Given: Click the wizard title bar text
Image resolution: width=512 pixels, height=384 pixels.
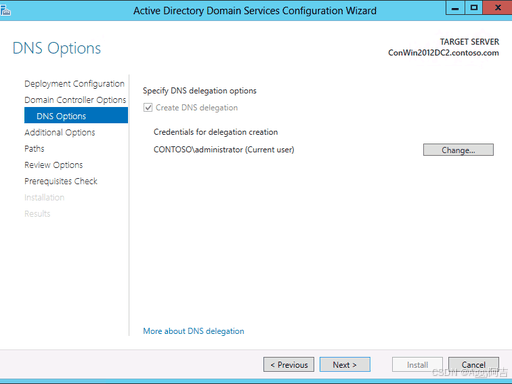Looking at the screenshot, I should pos(255,11).
